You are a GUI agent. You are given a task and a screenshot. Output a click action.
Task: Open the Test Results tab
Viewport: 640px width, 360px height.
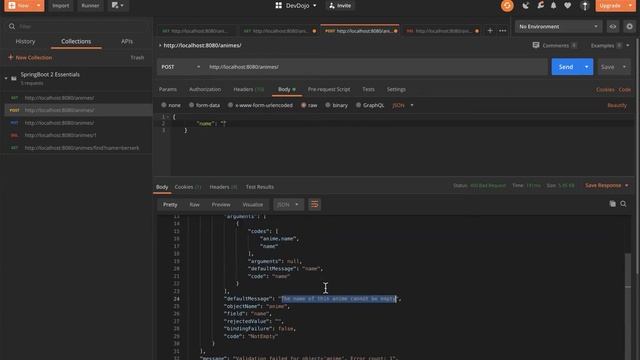point(260,187)
